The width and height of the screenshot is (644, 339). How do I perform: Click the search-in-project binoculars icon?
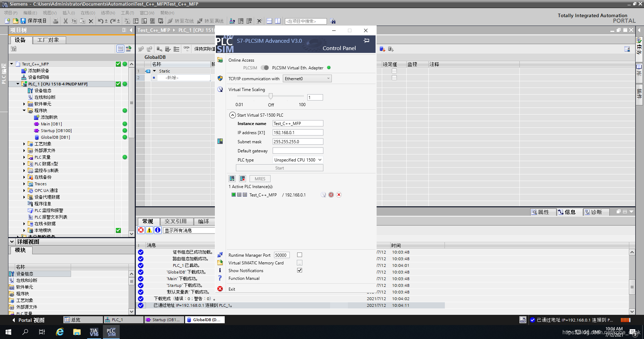tap(333, 21)
